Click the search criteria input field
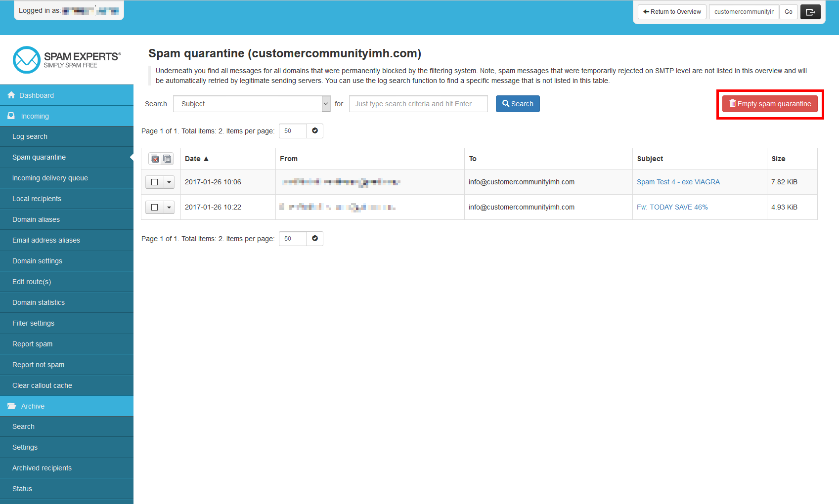The height and width of the screenshot is (504, 839). tap(418, 104)
